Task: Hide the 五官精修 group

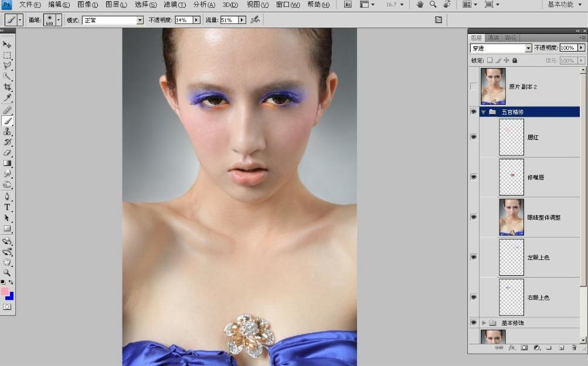Action: pos(474,112)
